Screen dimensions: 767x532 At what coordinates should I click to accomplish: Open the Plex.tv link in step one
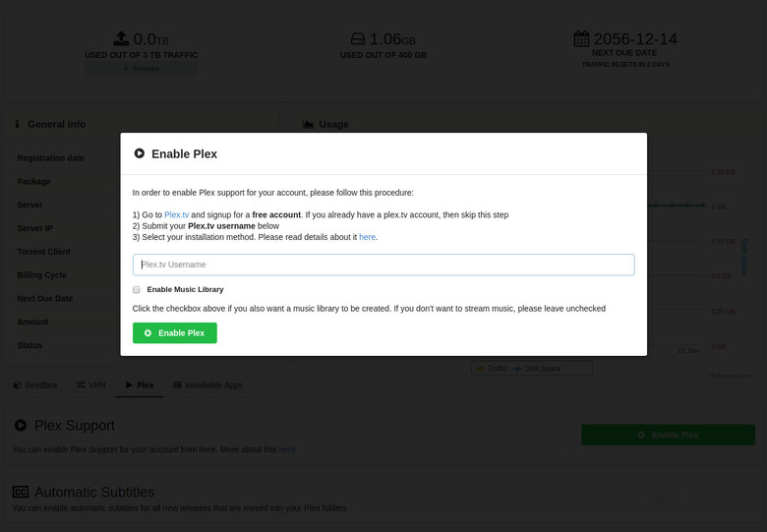click(x=177, y=214)
